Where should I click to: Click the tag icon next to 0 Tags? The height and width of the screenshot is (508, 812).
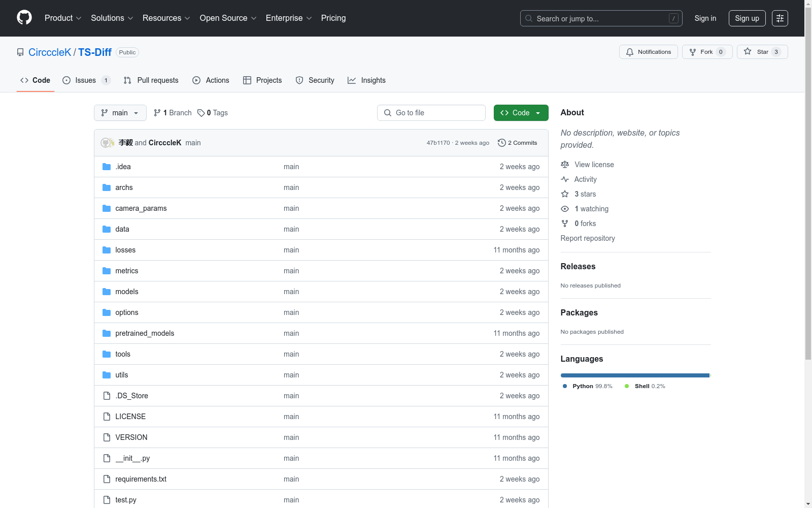(x=201, y=113)
